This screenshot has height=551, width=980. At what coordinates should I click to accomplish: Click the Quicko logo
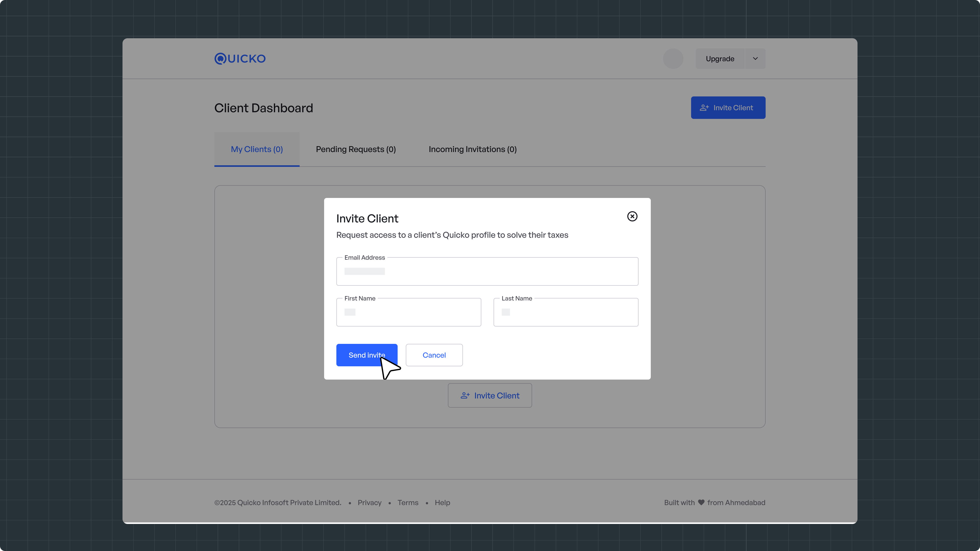(x=240, y=59)
